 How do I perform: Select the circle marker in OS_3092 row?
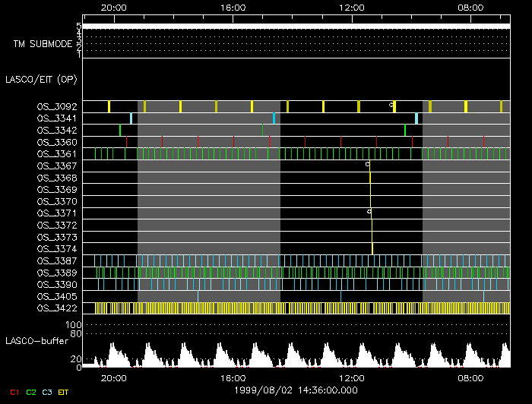[x=391, y=104]
